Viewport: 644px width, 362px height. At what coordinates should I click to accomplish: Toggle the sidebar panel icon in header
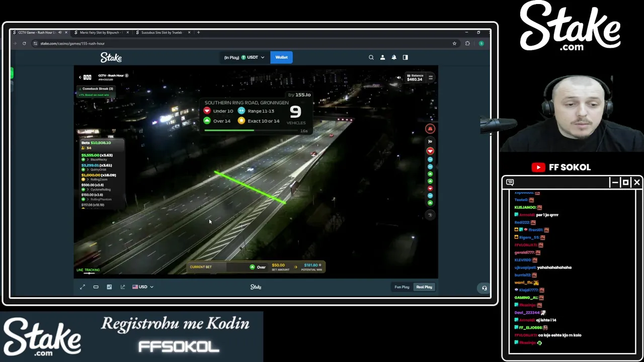pyautogui.click(x=406, y=57)
